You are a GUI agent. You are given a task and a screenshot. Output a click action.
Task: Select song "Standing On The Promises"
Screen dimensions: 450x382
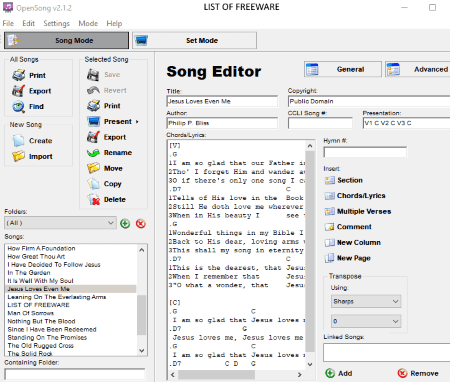click(x=47, y=337)
